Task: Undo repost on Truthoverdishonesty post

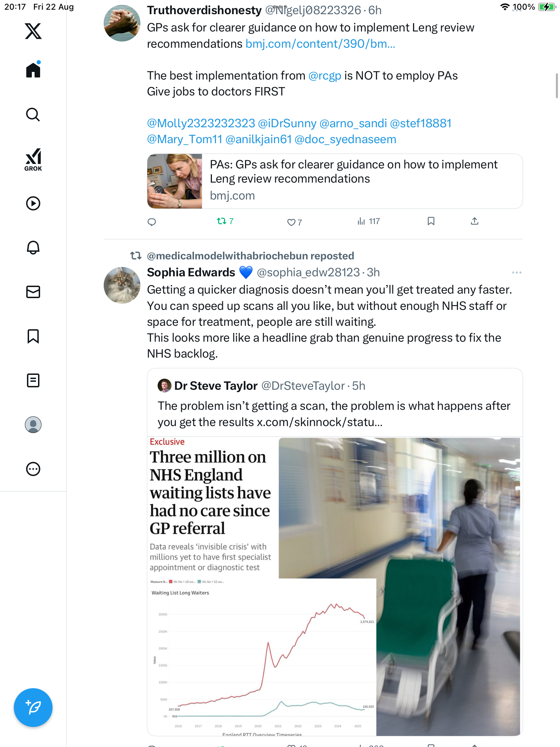Action: [225, 221]
